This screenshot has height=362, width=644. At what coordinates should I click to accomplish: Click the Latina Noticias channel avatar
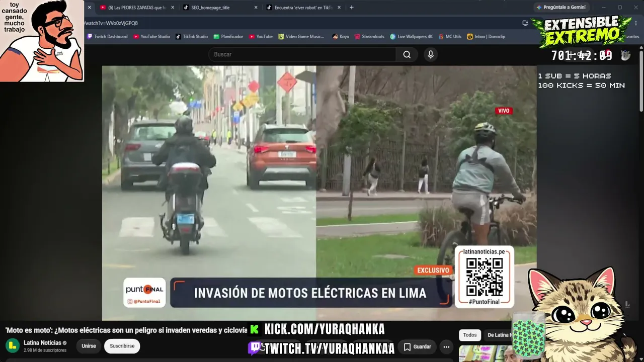point(13,346)
